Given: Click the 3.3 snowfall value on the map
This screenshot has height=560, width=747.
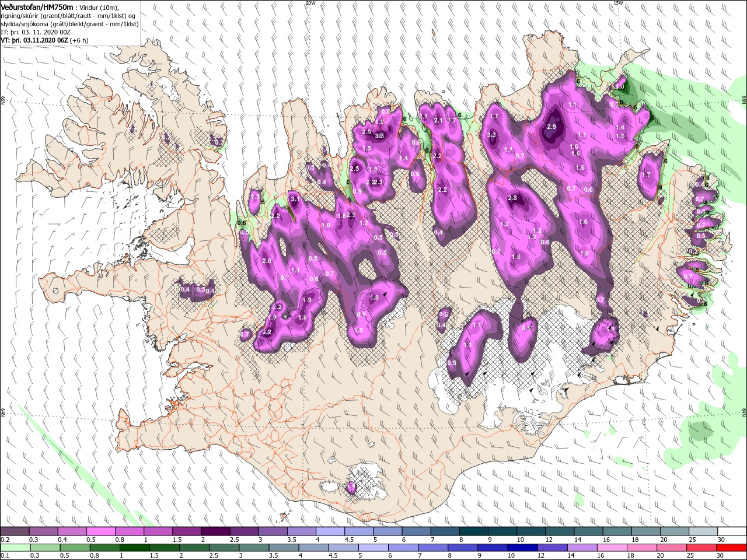Looking at the screenshot, I should [491, 135].
